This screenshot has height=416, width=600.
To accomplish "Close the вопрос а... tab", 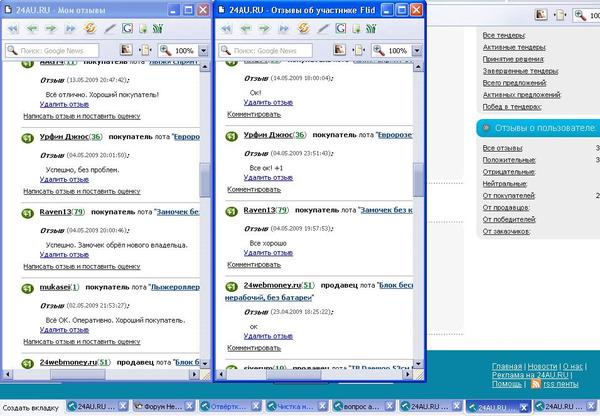I will pos(389,406).
